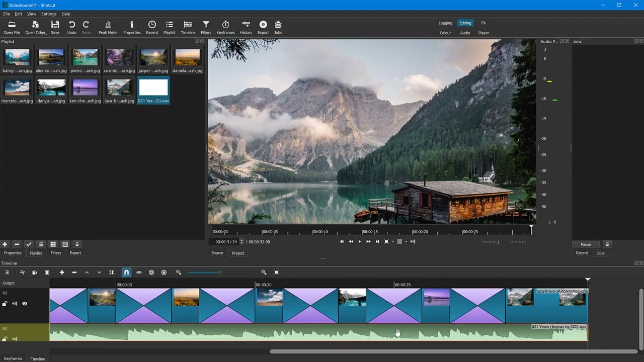Open the zoom-fit dropdown next to the player
The image size is (644, 362).
[392, 242]
